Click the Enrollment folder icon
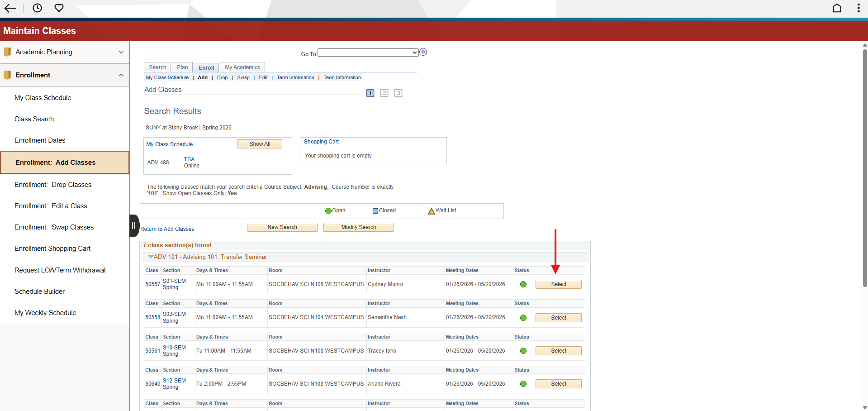The image size is (868, 411). (7, 75)
